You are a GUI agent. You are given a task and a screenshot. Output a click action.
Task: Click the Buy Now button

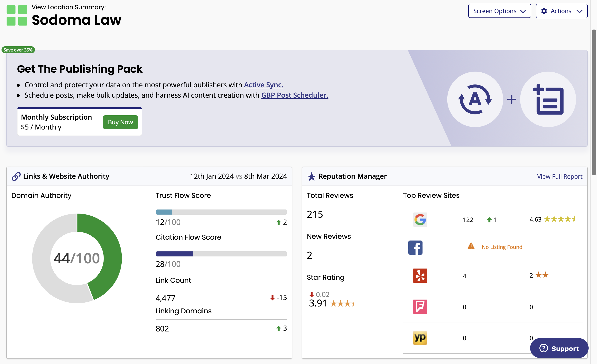120,122
